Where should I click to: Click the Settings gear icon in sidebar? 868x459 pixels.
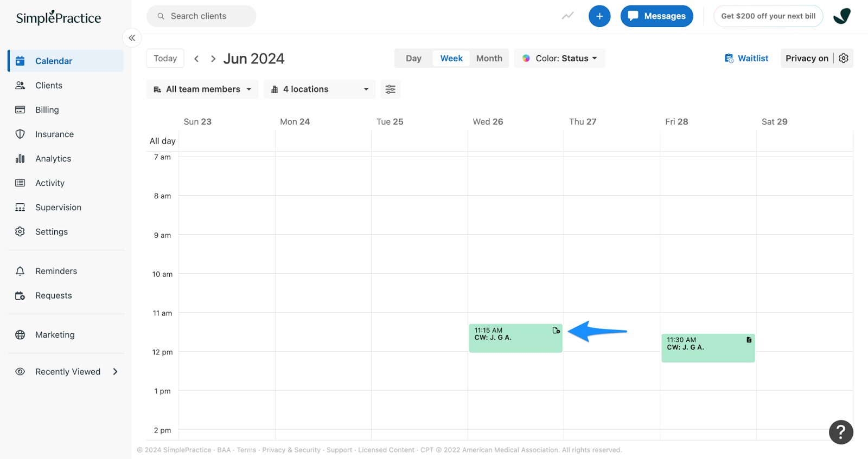pyautogui.click(x=20, y=231)
